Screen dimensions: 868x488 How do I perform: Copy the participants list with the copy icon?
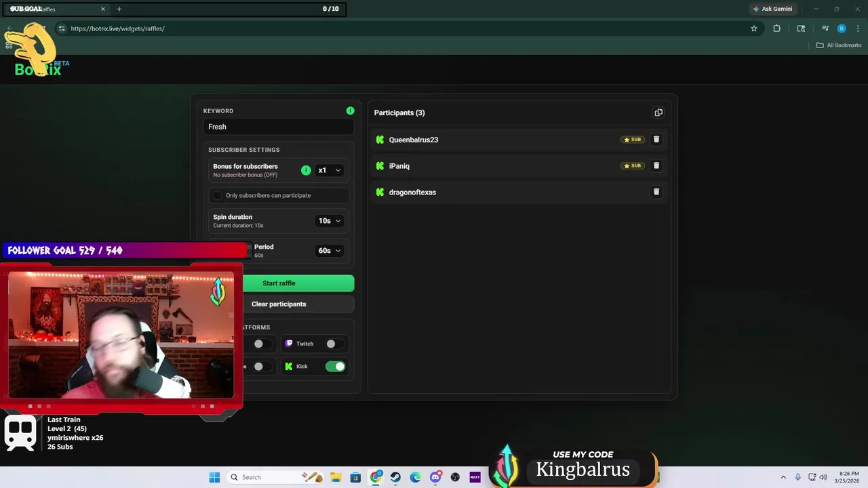click(x=658, y=113)
